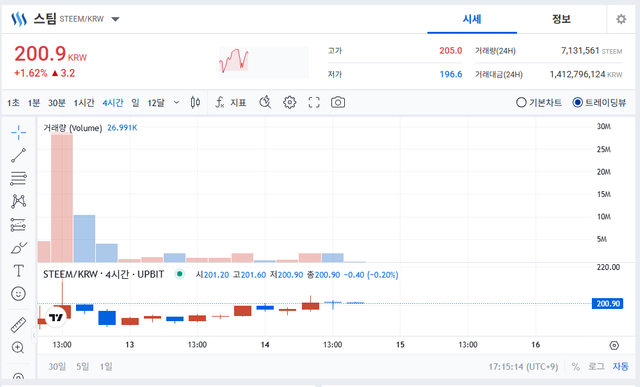Select the ruler measure tool
Screen dimensions: 640x387
click(x=18, y=325)
